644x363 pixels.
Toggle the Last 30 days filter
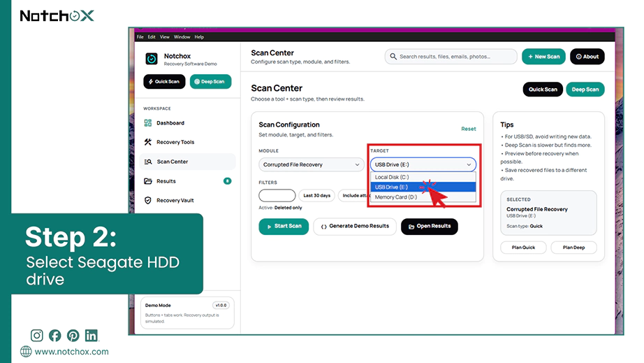(316, 195)
